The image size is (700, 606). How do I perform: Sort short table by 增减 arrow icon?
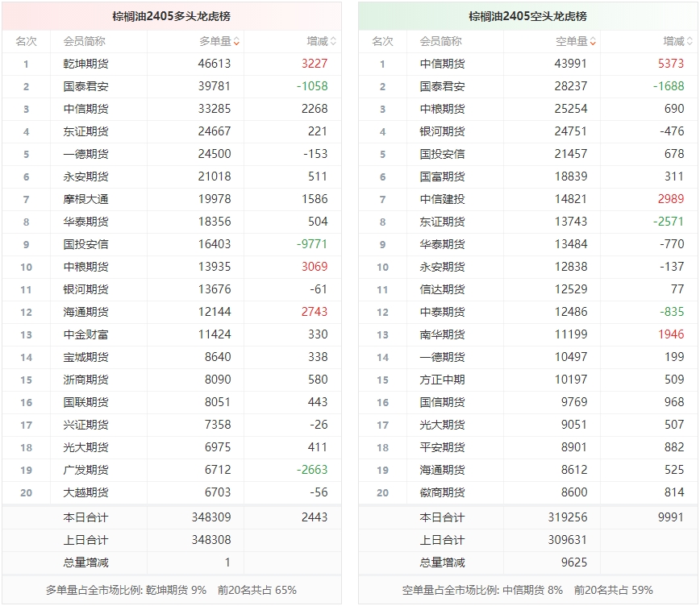coord(690,41)
